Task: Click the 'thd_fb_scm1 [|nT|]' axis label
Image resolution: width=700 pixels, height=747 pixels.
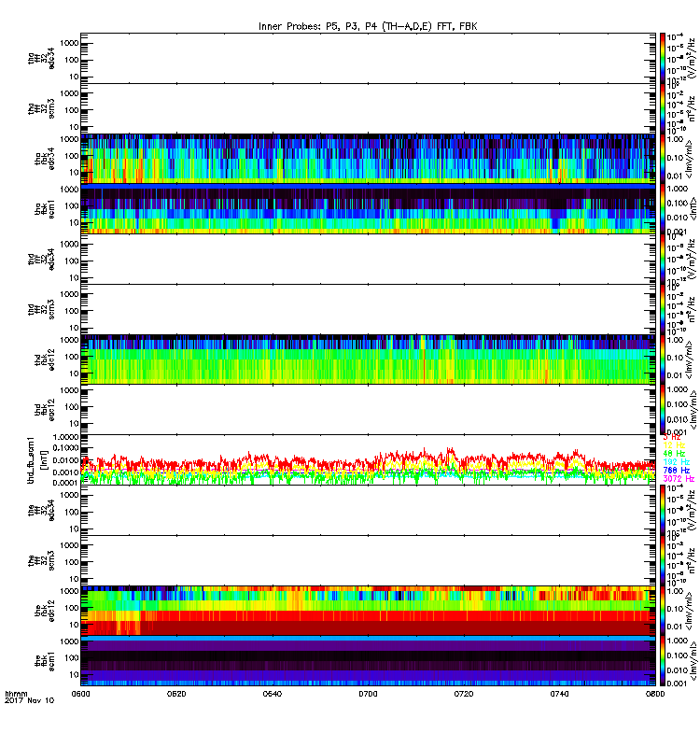Action: tap(37, 459)
